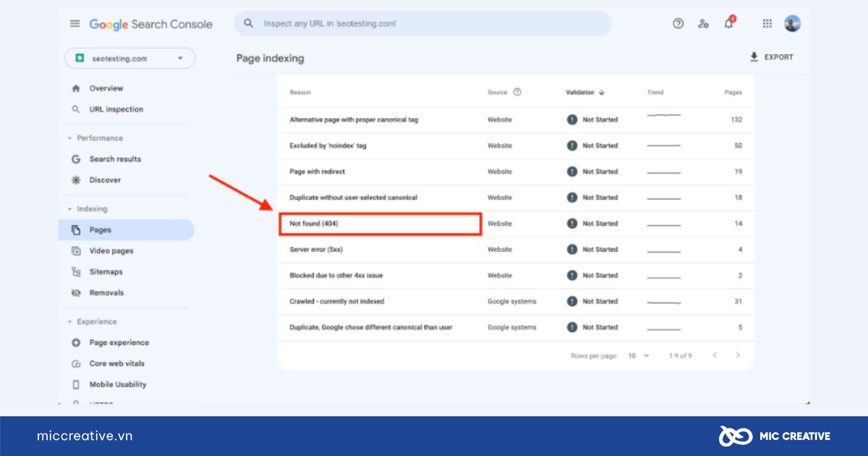Open the Core web vitals report
This screenshot has width=868, height=456.
(116, 363)
